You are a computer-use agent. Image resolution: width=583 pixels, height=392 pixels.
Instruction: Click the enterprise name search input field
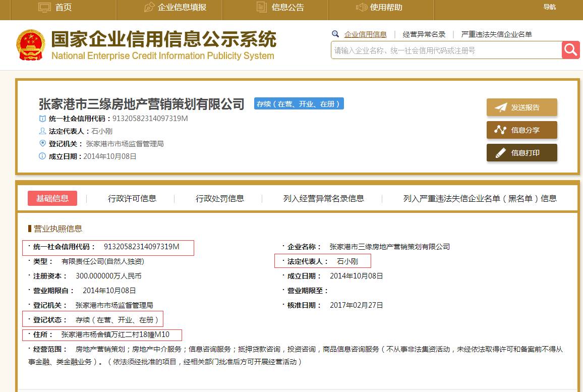pos(446,50)
